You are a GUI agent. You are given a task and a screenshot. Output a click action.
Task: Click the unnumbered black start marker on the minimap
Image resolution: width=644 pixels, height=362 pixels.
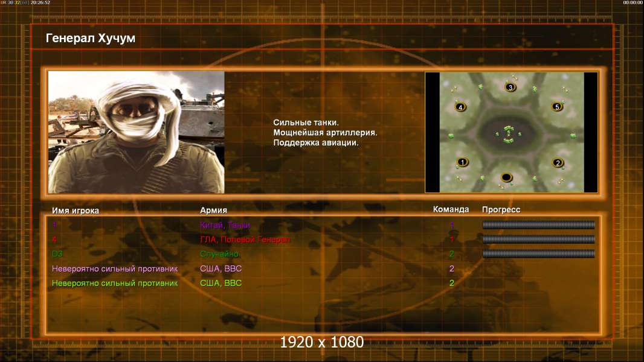click(506, 177)
